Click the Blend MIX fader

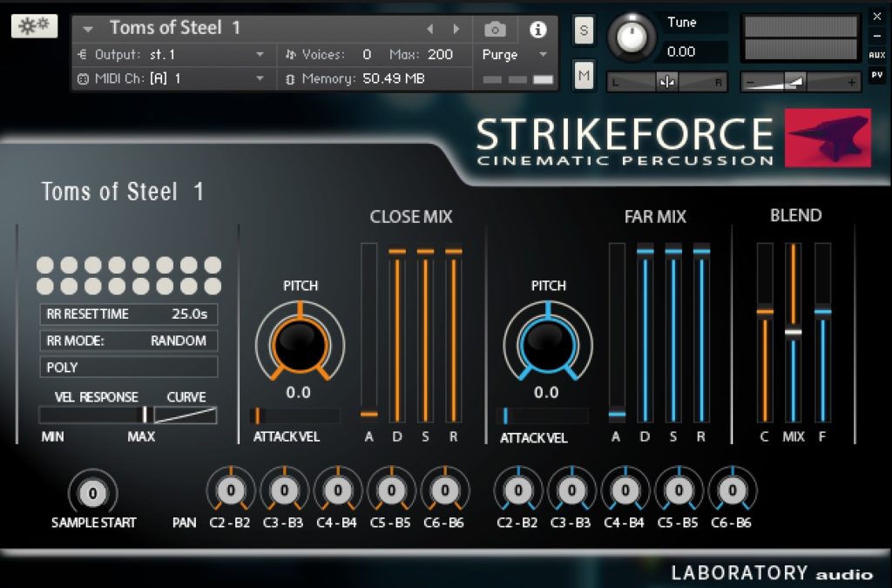[793, 334]
